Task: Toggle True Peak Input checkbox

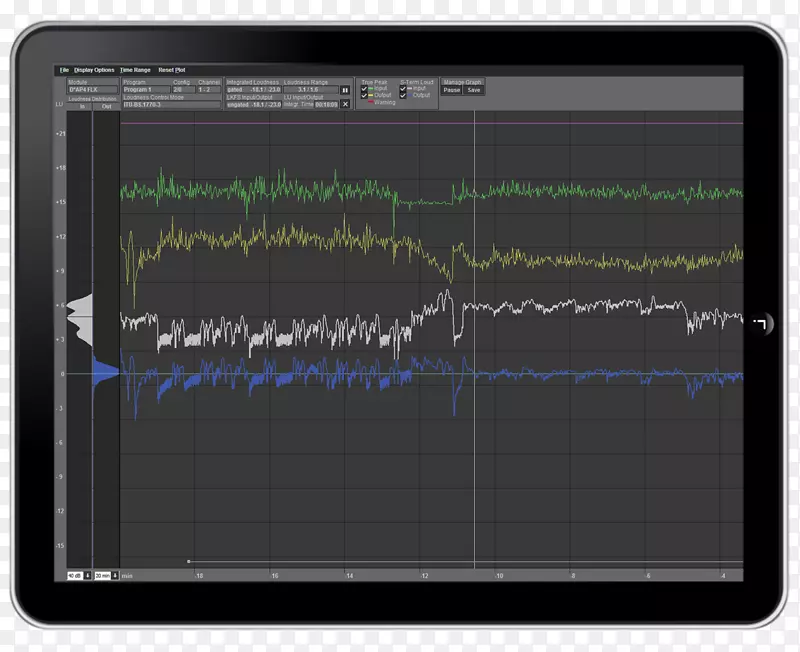Action: pos(363,88)
